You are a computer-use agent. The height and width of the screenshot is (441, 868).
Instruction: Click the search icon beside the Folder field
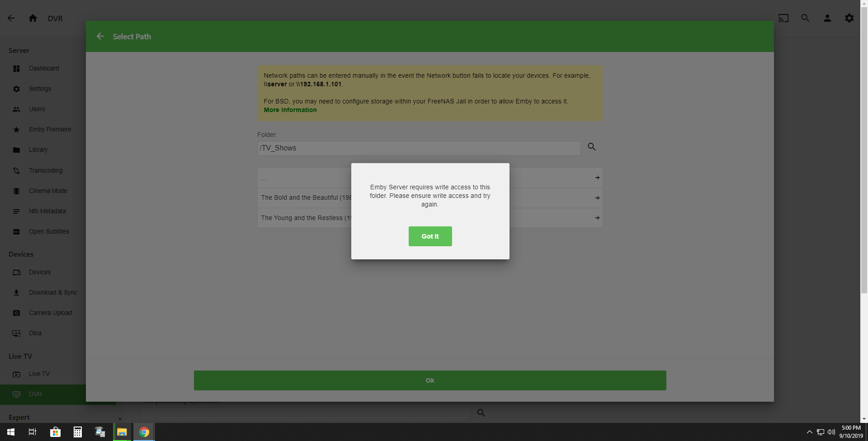[591, 147]
